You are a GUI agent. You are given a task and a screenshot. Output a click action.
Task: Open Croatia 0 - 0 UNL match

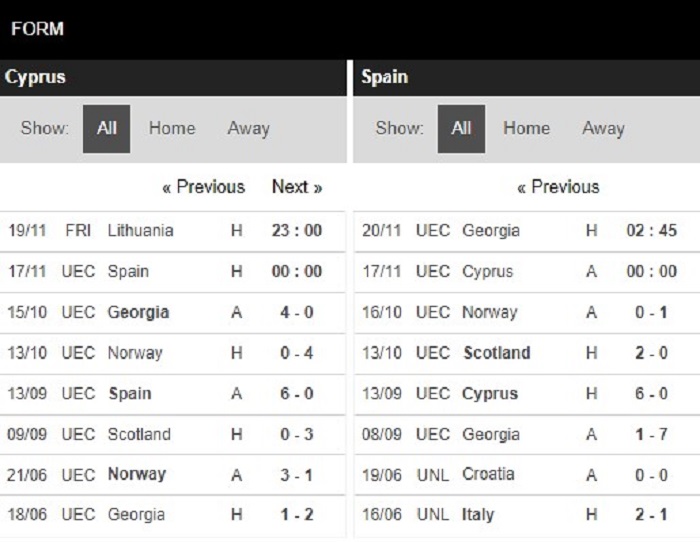(x=527, y=475)
